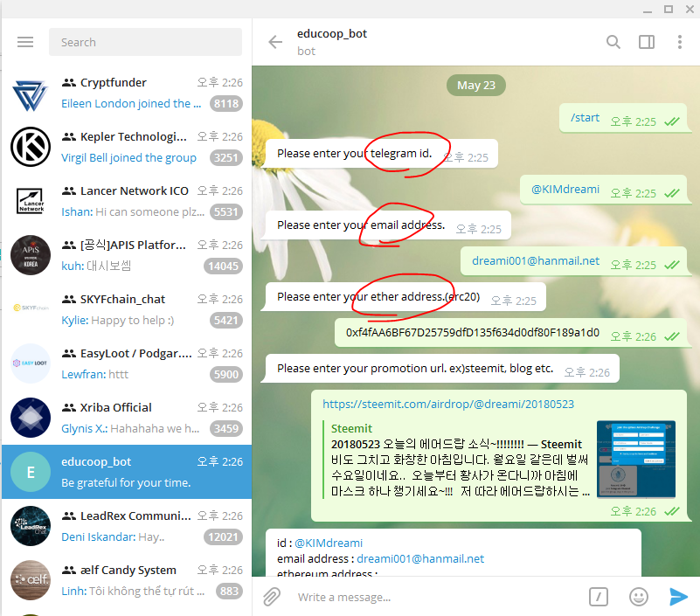Image resolution: width=700 pixels, height=616 pixels.
Task: Click the APIS Platform avatar
Action: point(31,255)
